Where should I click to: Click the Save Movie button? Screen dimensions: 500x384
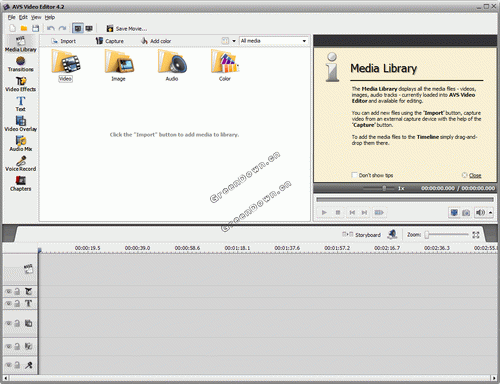point(126,29)
